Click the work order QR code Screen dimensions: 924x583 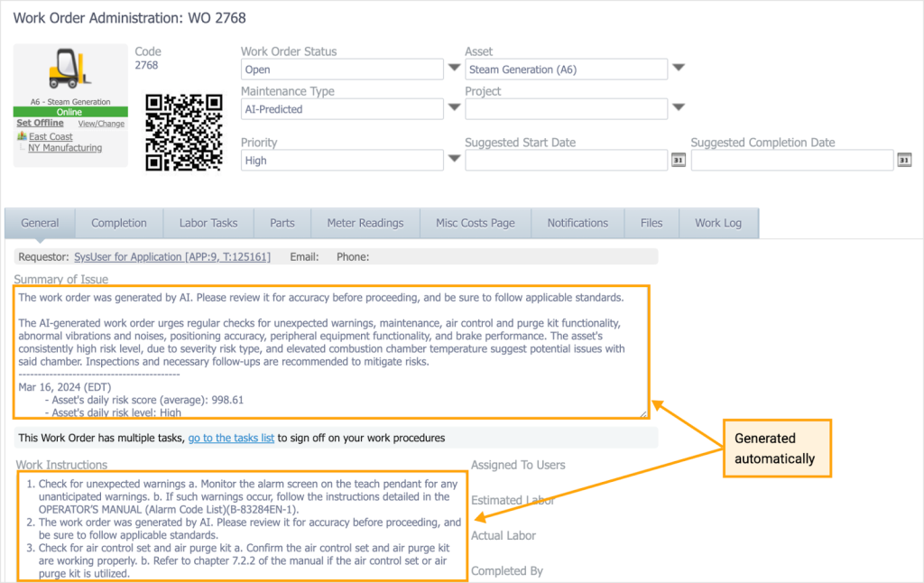(183, 132)
